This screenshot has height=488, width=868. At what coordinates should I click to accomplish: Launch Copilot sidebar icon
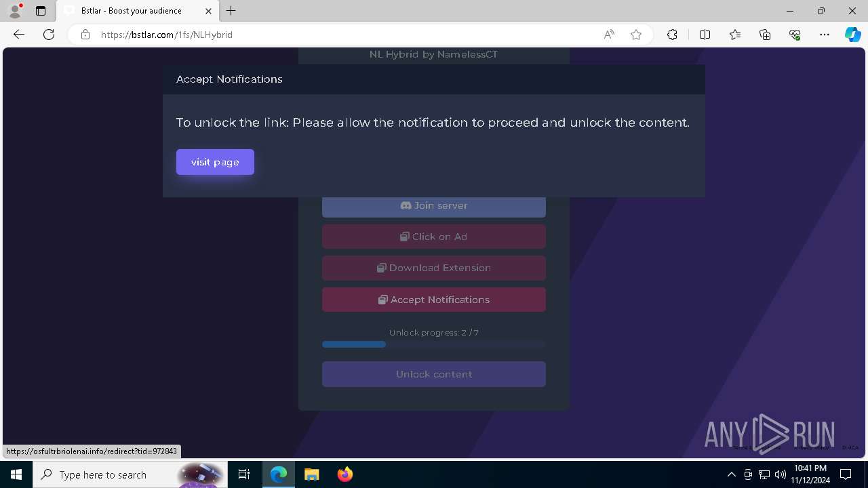853,35
